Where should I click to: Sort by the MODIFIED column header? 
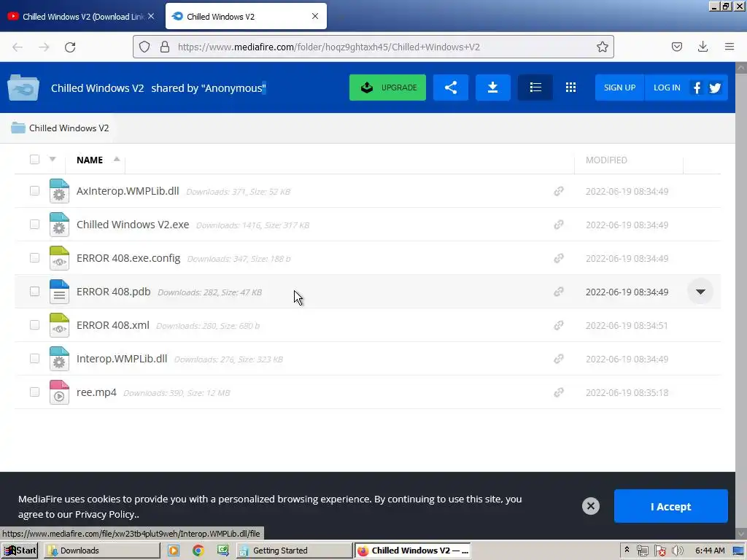[606, 160]
